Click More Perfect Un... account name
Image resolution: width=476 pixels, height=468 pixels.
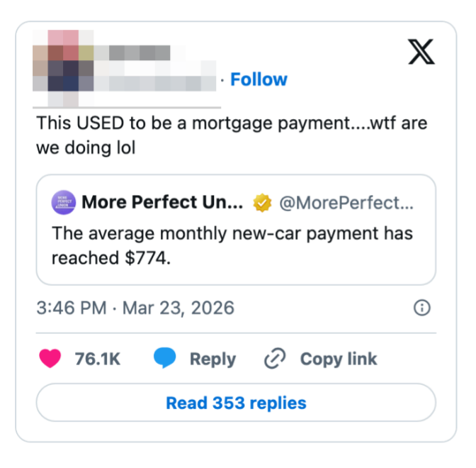pos(162,203)
